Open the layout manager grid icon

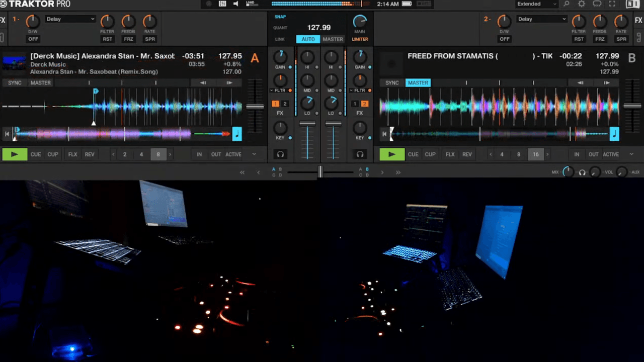pyautogui.click(x=222, y=4)
